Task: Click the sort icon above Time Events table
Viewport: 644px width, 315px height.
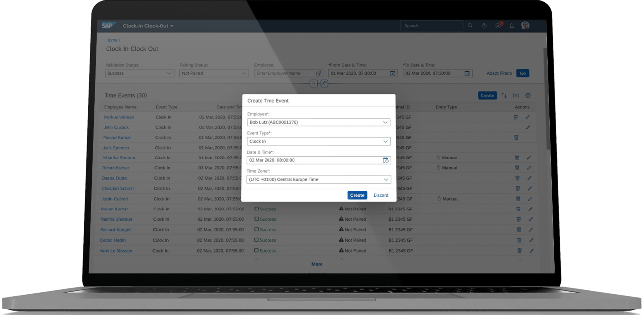Action: point(504,95)
